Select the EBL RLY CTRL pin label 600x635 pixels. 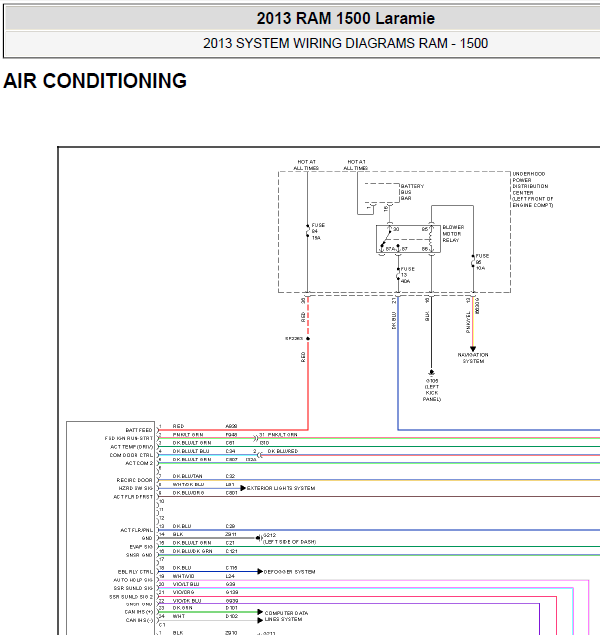click(x=135, y=572)
